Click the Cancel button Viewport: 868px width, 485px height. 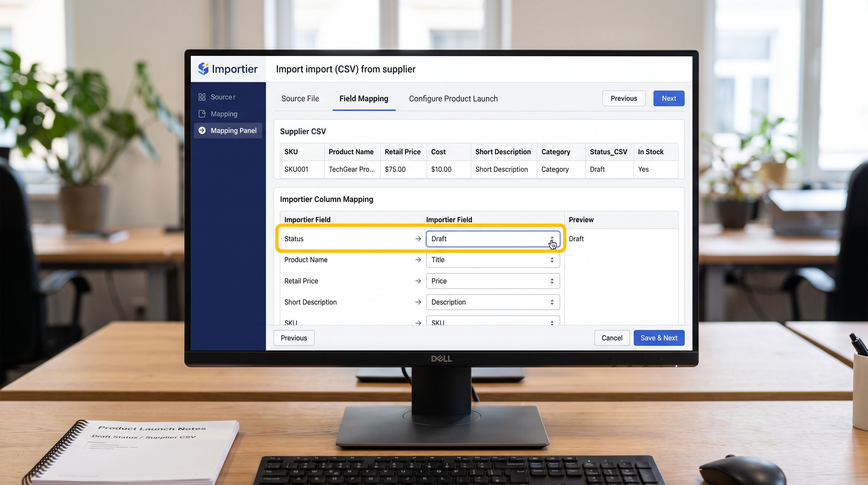(612, 338)
